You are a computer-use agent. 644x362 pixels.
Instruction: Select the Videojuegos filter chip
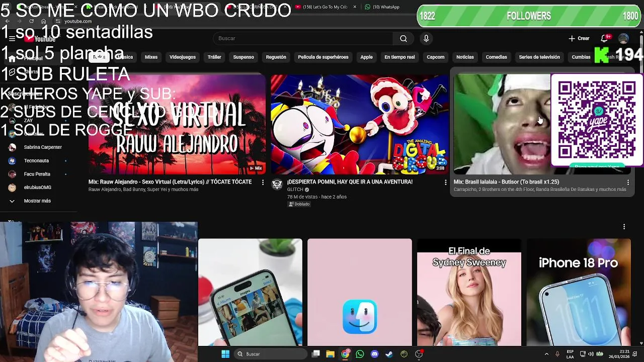pos(183,57)
